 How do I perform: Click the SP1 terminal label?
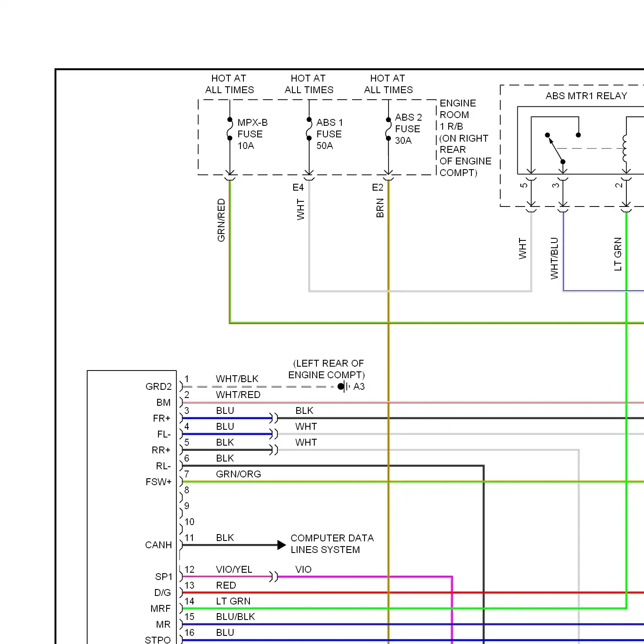[164, 577]
